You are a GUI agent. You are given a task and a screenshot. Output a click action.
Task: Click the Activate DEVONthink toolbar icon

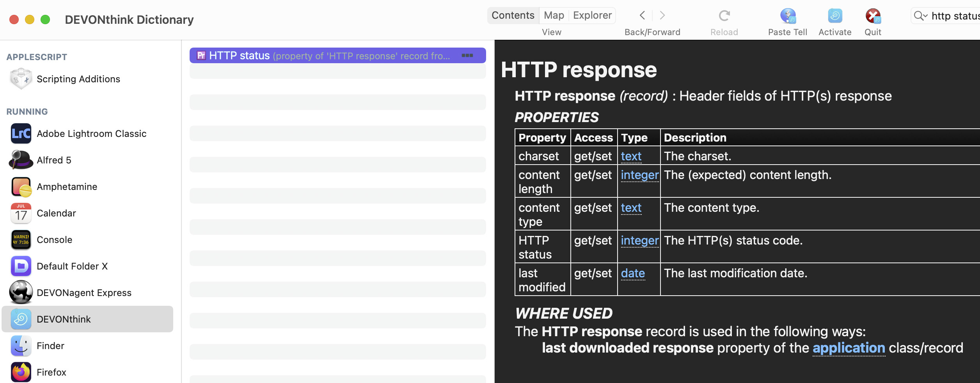pyautogui.click(x=834, y=16)
